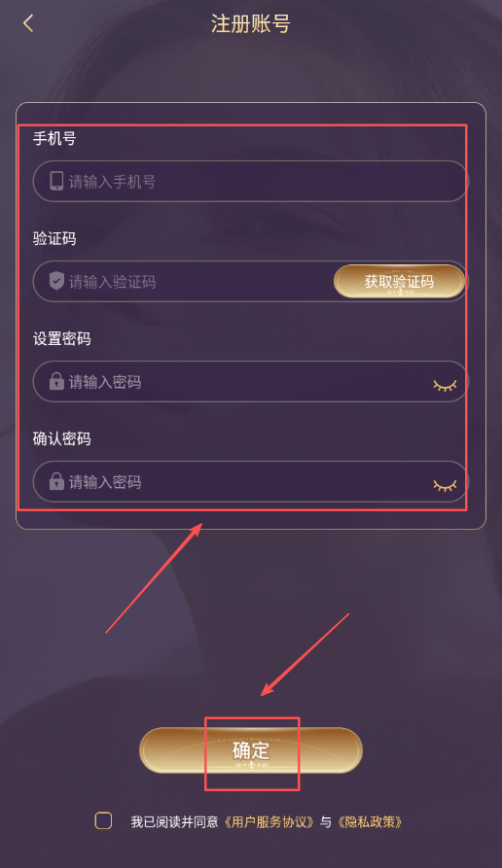Click the 我已阅读并同意 text
The image size is (502, 868).
[x=174, y=822]
